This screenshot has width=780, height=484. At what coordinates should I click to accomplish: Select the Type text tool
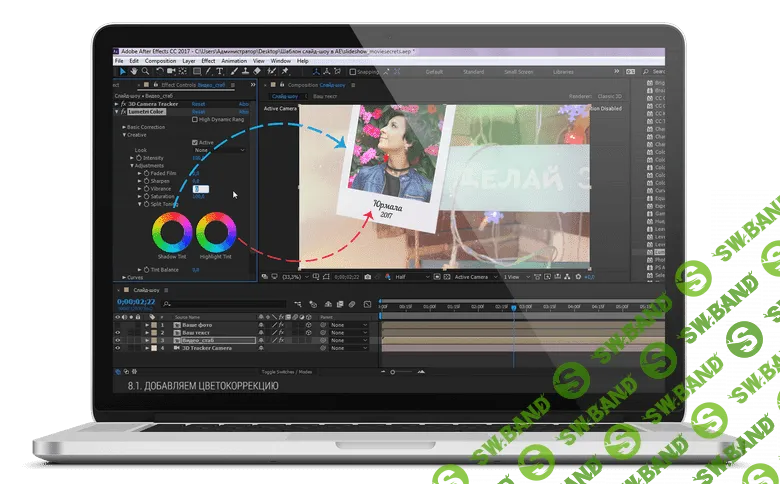(x=219, y=72)
